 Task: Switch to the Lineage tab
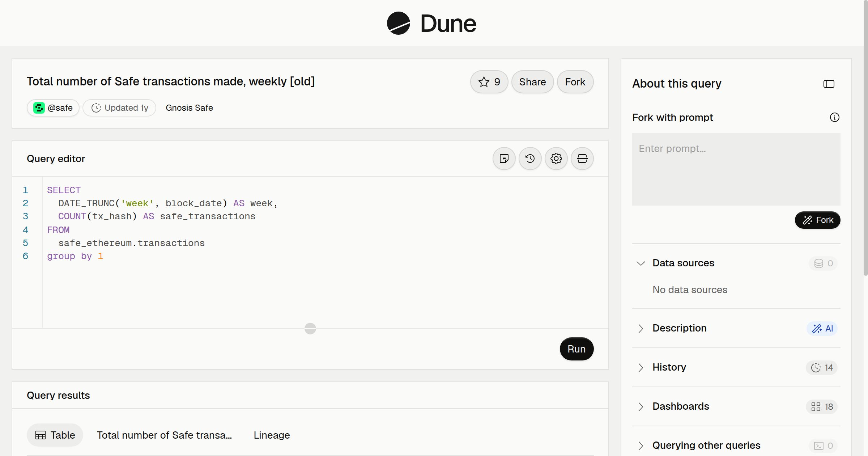tap(272, 435)
